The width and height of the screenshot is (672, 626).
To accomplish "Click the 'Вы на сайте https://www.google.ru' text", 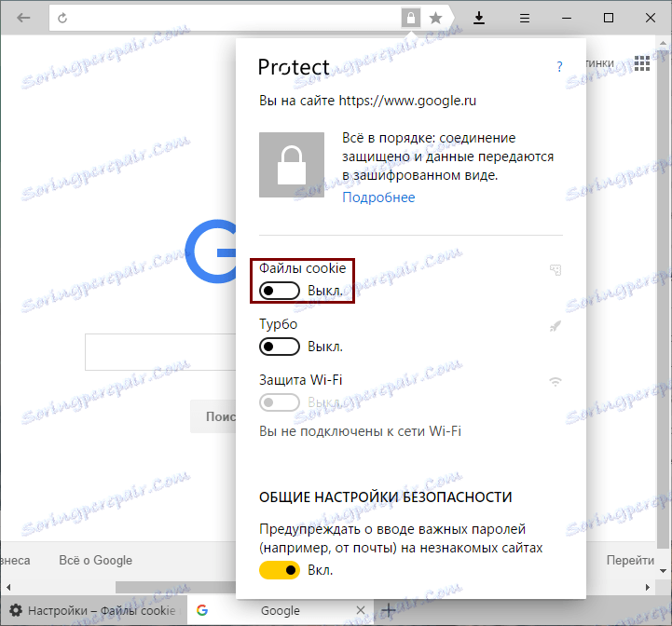I will click(367, 101).
